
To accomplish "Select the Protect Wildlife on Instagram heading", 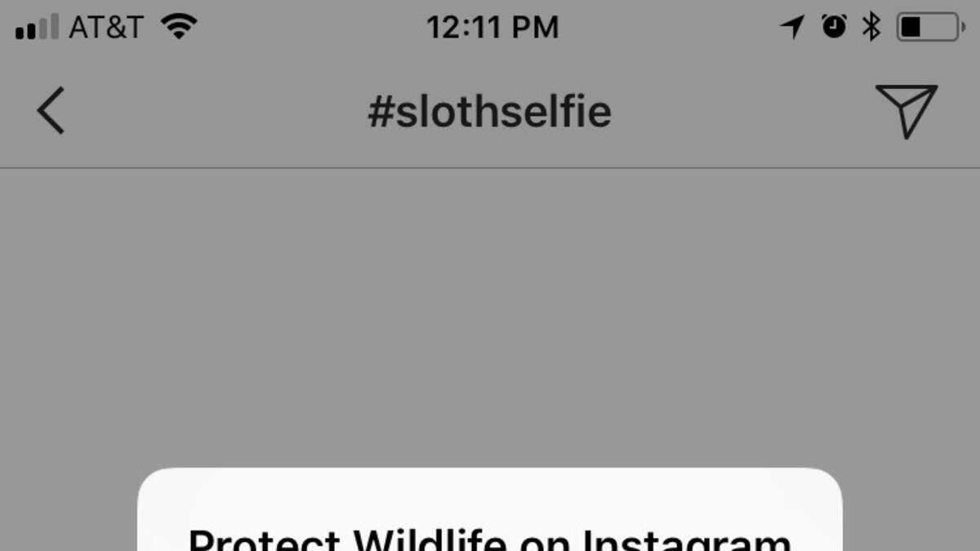I will [490, 539].
